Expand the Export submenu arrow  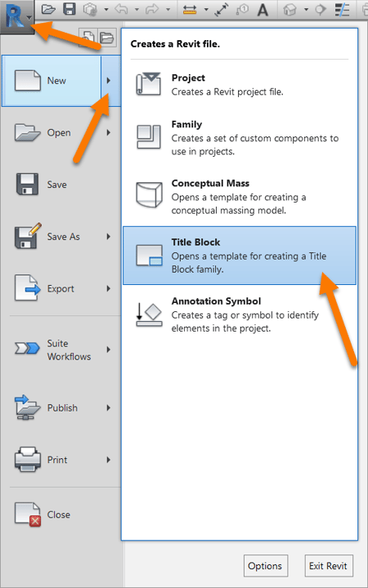pyautogui.click(x=109, y=289)
